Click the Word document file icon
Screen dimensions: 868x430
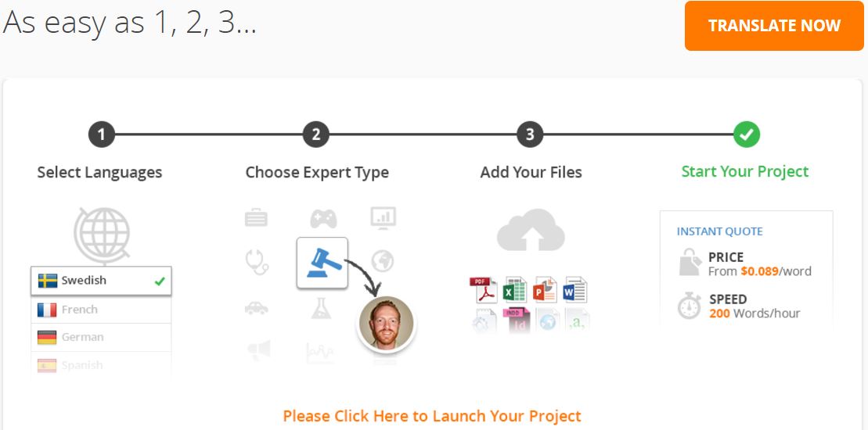click(574, 289)
